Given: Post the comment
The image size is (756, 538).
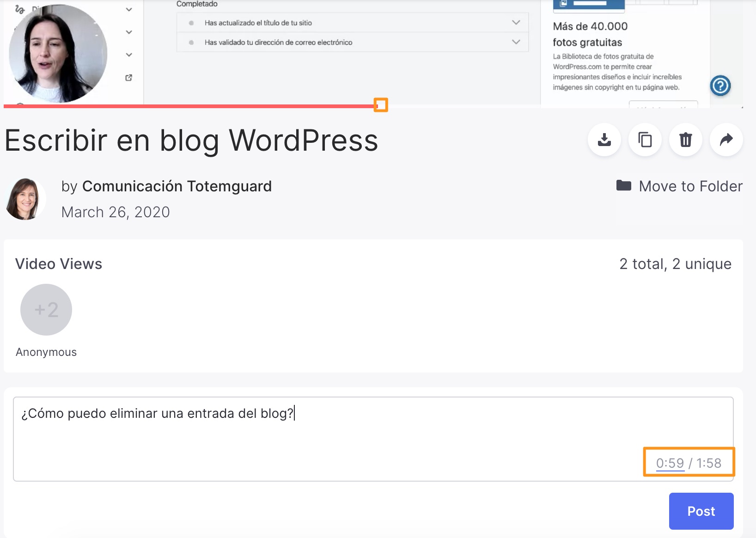Looking at the screenshot, I should [x=701, y=511].
